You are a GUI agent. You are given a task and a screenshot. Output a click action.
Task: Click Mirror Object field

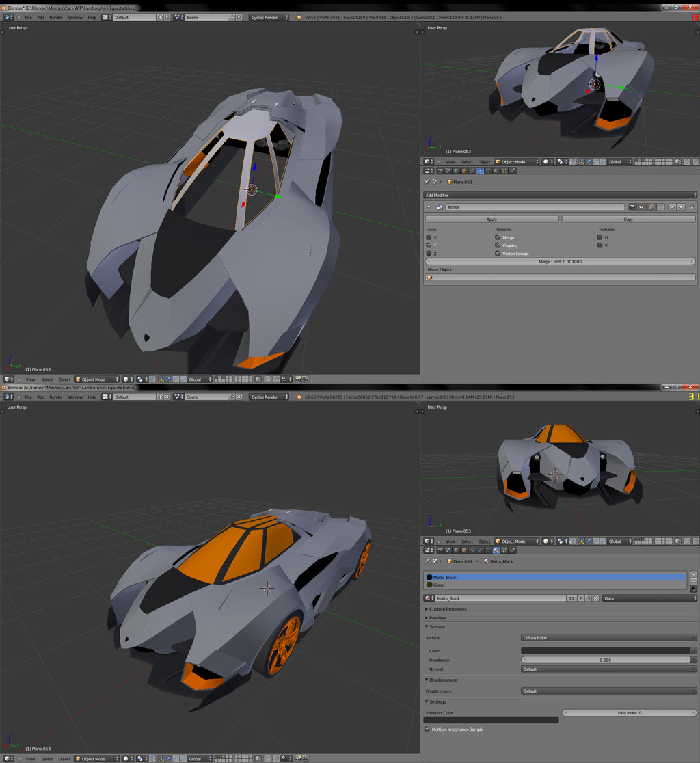point(560,278)
